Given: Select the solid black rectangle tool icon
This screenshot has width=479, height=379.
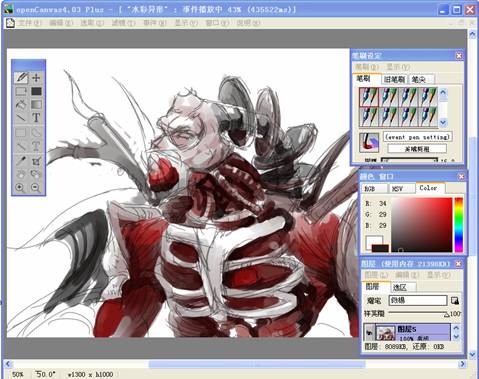Looking at the screenshot, I should click(x=36, y=91).
